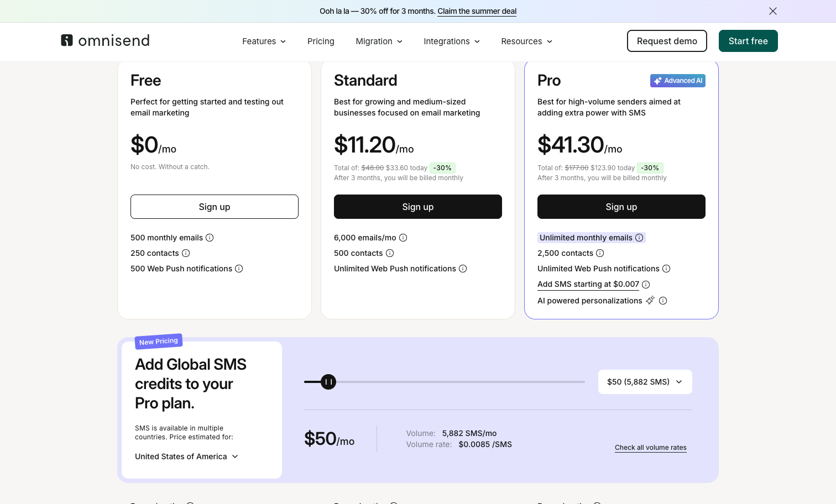Click the Free plan heading
The image size is (836, 504).
tap(146, 81)
